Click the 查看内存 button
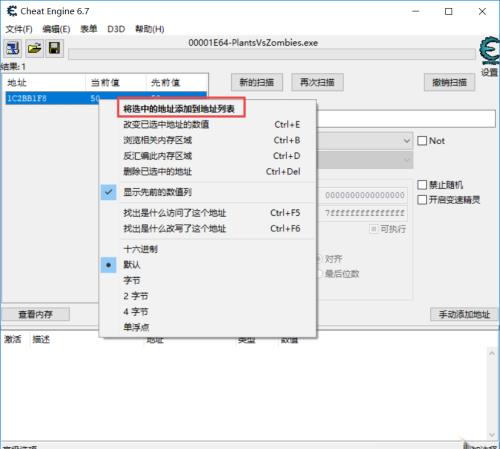500x449 pixels. 35,314
